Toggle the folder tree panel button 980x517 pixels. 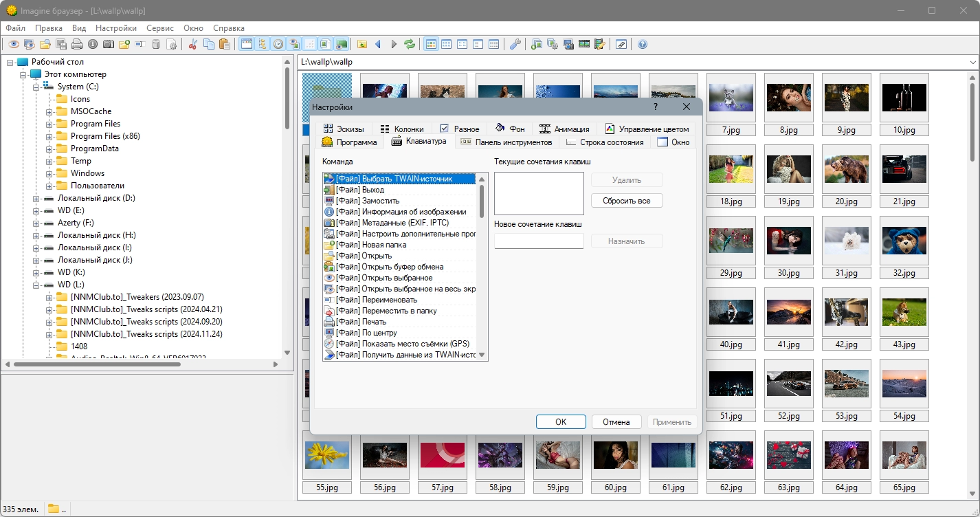click(x=262, y=44)
